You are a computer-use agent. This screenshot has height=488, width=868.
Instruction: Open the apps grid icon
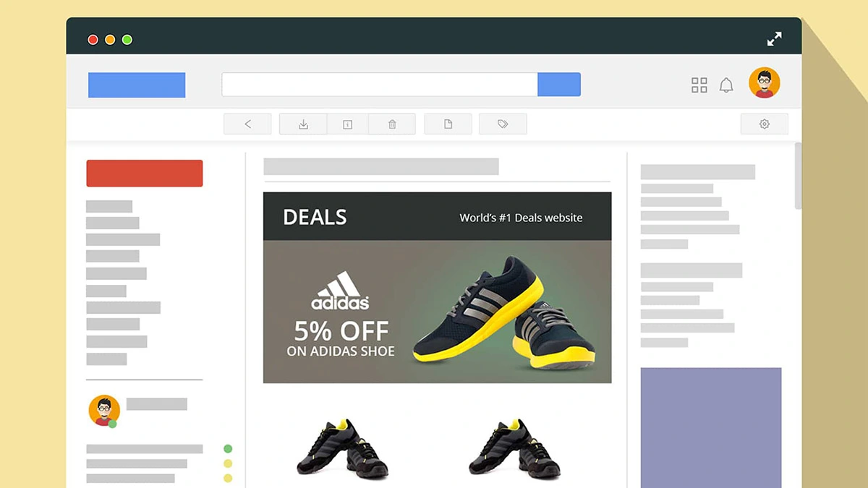[x=699, y=85]
